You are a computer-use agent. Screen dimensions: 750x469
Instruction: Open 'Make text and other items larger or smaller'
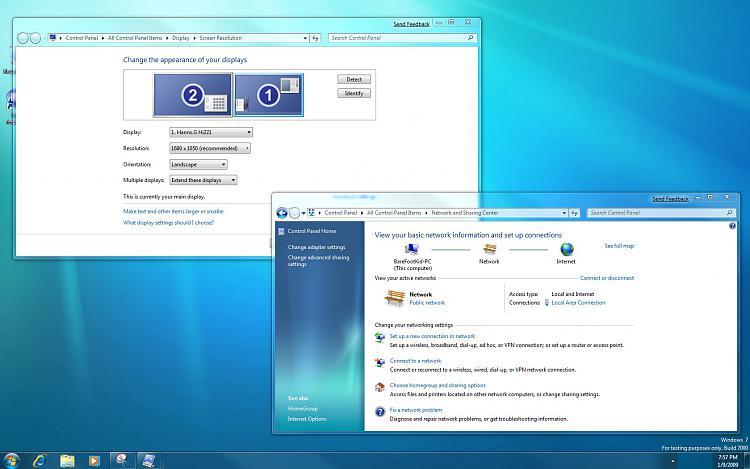tap(173, 211)
